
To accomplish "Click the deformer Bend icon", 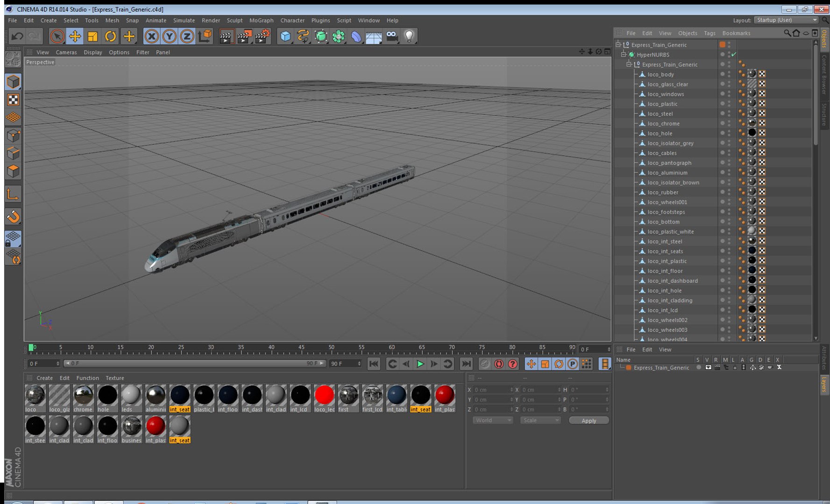I will (x=356, y=36).
